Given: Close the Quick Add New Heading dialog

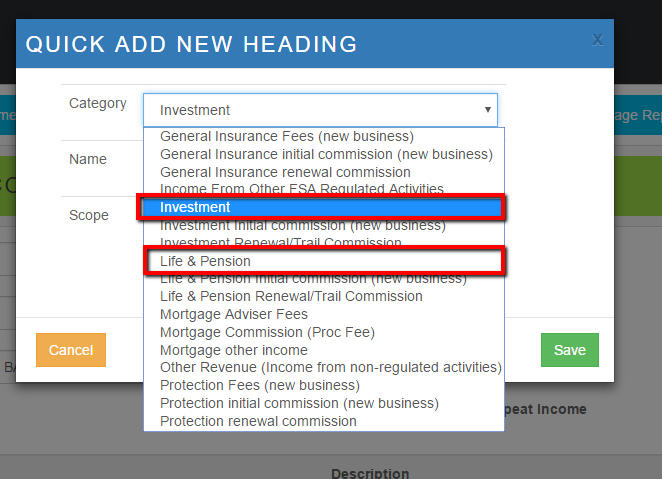Looking at the screenshot, I should 597,40.
